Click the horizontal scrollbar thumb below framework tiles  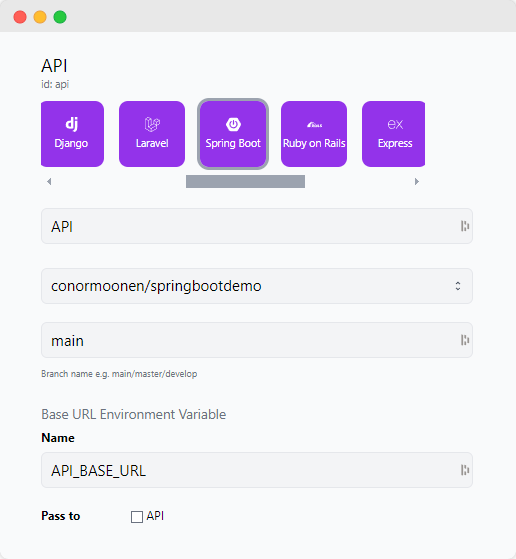(245, 181)
